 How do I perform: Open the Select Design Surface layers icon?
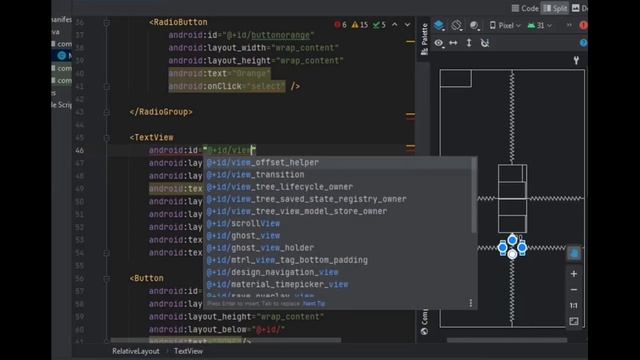(x=440, y=25)
